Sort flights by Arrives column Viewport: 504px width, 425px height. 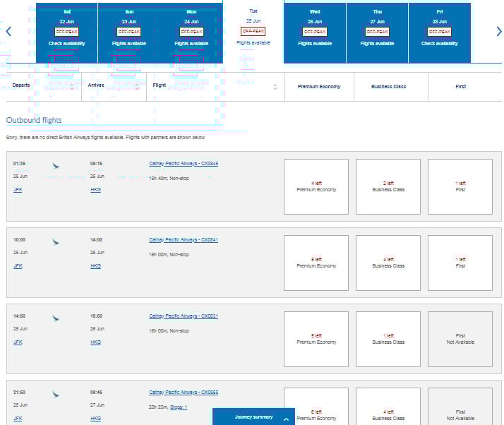coord(96,85)
